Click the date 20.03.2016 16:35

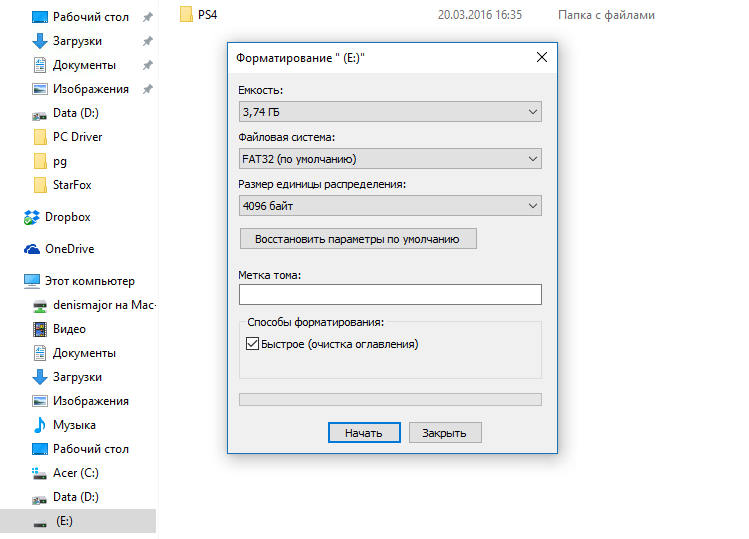pos(480,15)
